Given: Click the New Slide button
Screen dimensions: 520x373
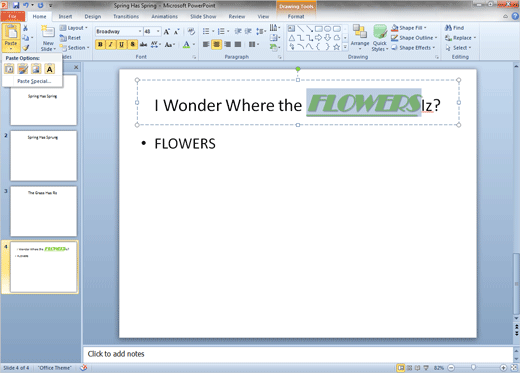Looking at the screenshot, I should click(x=48, y=38).
